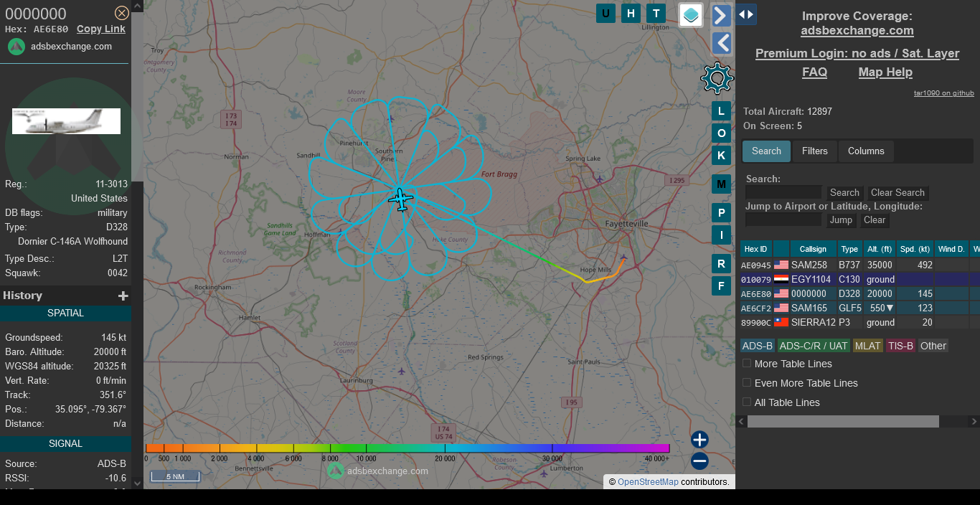Click the H map button
980x505 pixels.
[x=631, y=13]
